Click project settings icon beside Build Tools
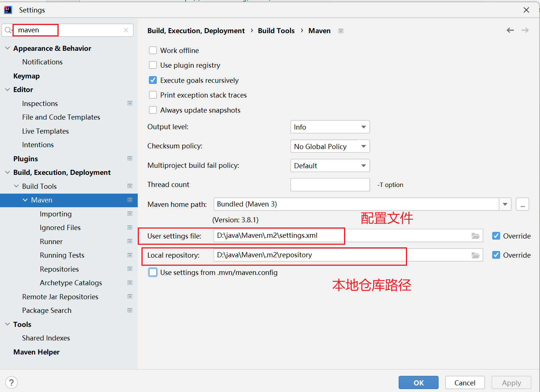 [x=130, y=186]
